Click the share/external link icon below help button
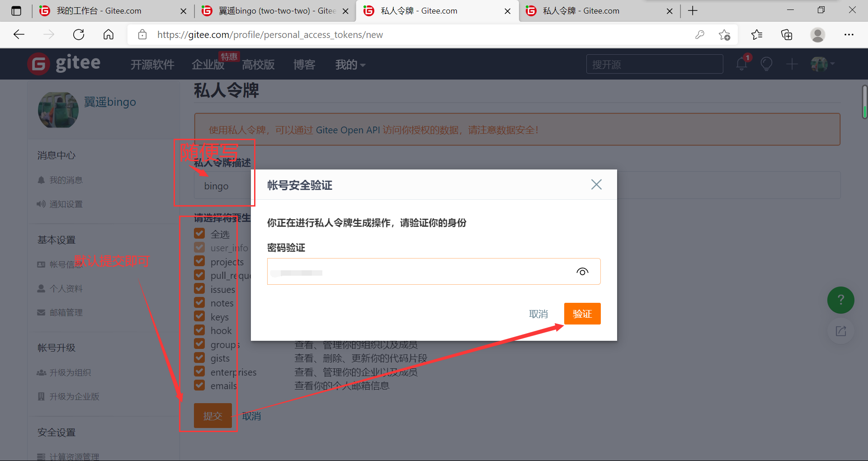Image resolution: width=868 pixels, height=461 pixels. coord(840,331)
